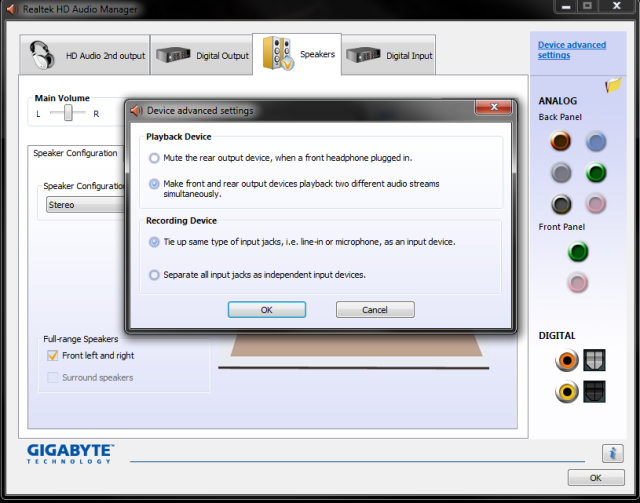Viewport: 640px width, 503px height.
Task: Click the GIGABYTE Technology logo
Action: (x=70, y=454)
